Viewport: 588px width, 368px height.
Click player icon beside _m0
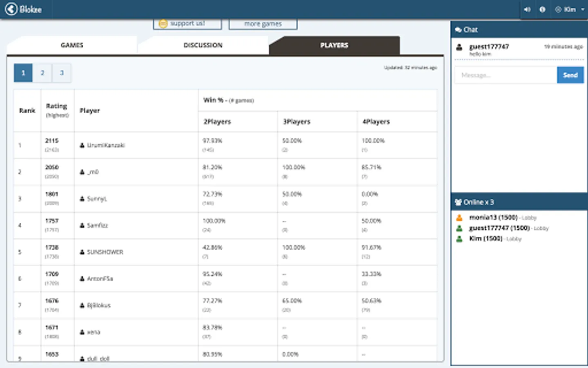click(82, 172)
